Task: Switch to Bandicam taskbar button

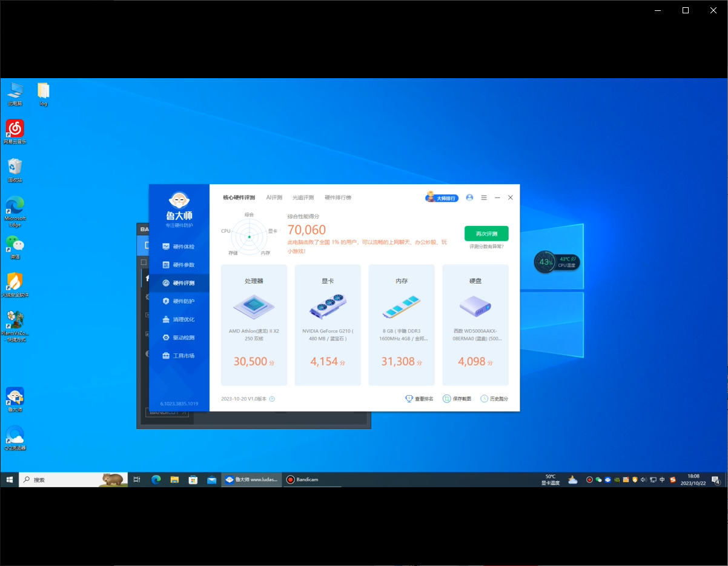Action: [313, 479]
